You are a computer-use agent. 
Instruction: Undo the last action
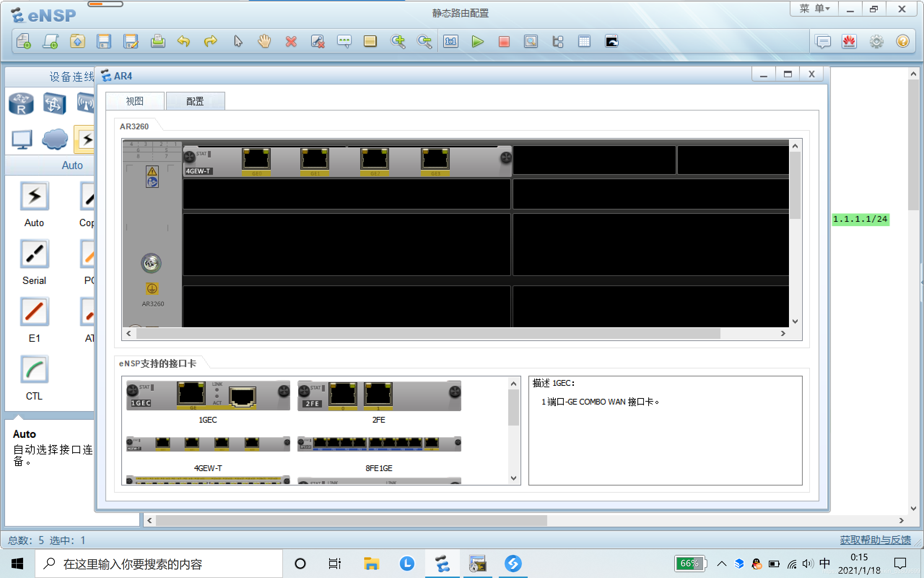click(x=184, y=41)
